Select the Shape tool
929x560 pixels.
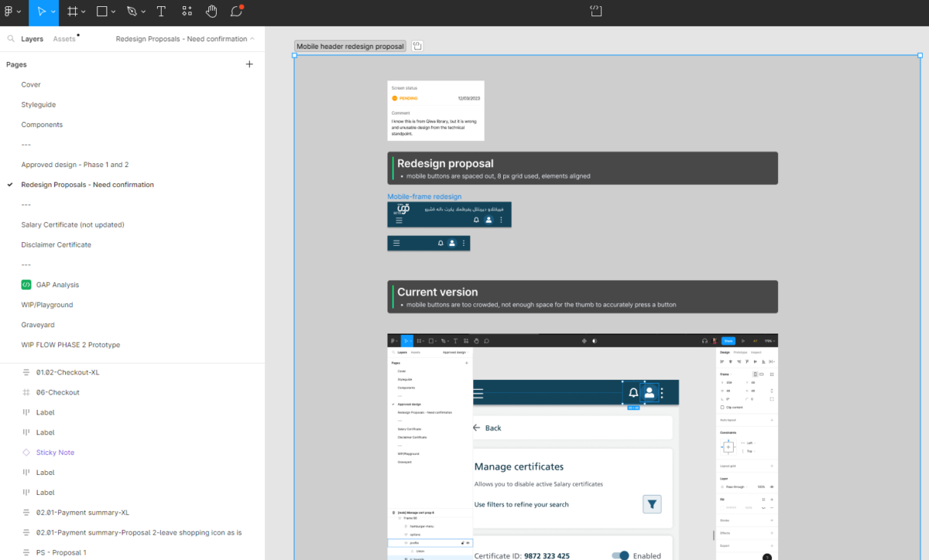coord(101,12)
